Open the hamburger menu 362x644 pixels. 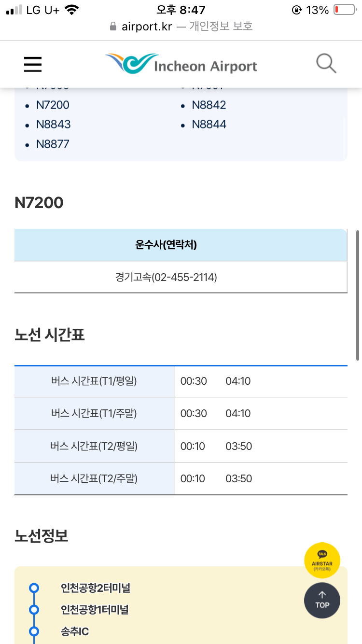point(33,64)
